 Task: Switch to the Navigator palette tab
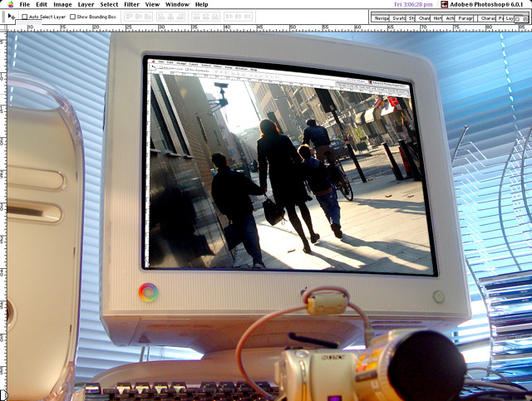click(x=381, y=17)
